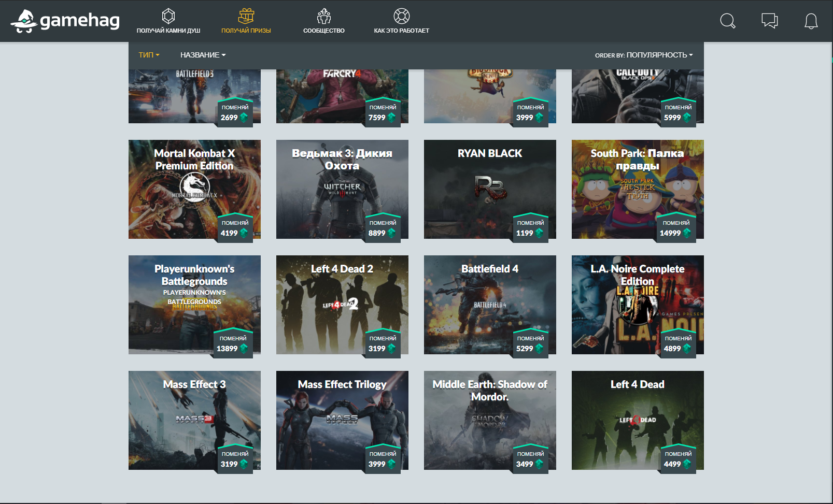Click gem icon next to Battlefield 3 price 2699
Image resolution: width=833 pixels, height=504 pixels.
pyautogui.click(x=244, y=118)
